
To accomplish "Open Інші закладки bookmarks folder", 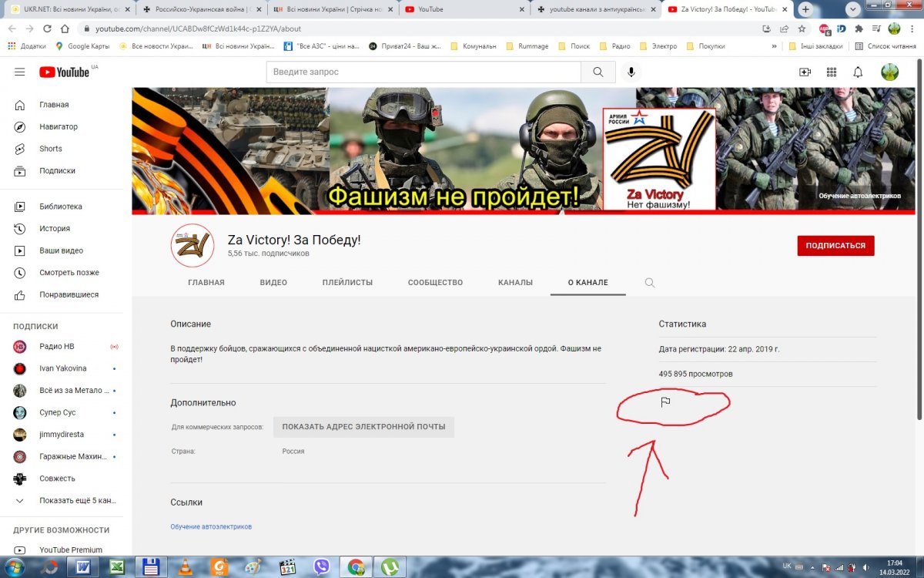I will (x=817, y=46).
